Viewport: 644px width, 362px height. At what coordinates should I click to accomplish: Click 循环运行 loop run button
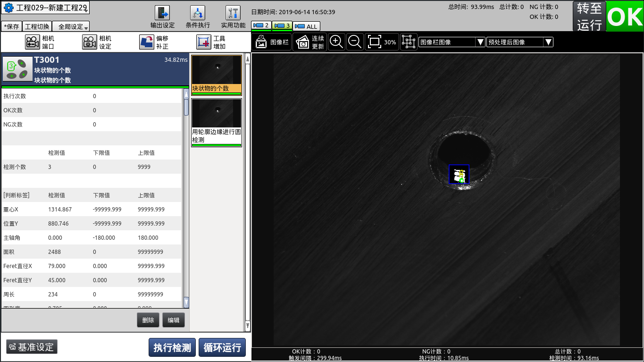click(x=222, y=347)
